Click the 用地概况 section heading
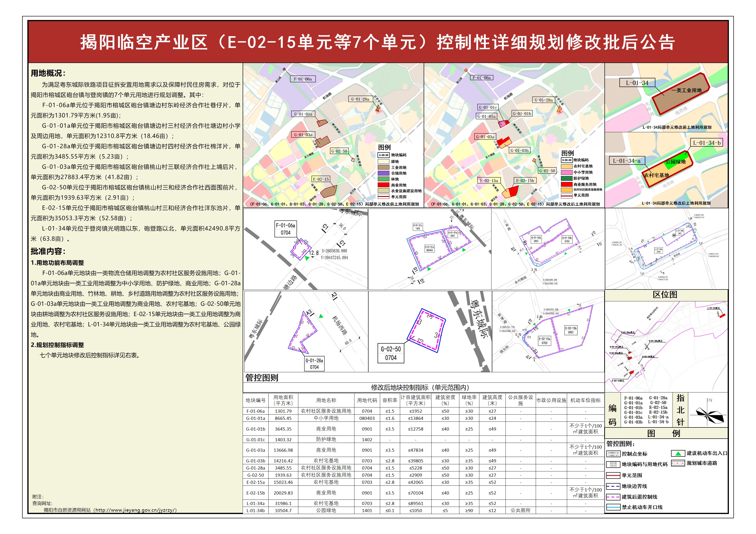Image resolution: width=756 pixels, height=534 pixels. click(x=48, y=73)
